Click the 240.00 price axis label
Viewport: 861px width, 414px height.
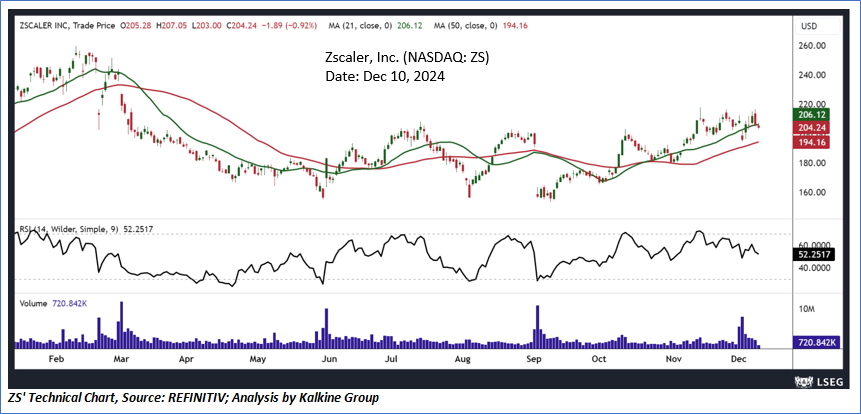(x=814, y=75)
